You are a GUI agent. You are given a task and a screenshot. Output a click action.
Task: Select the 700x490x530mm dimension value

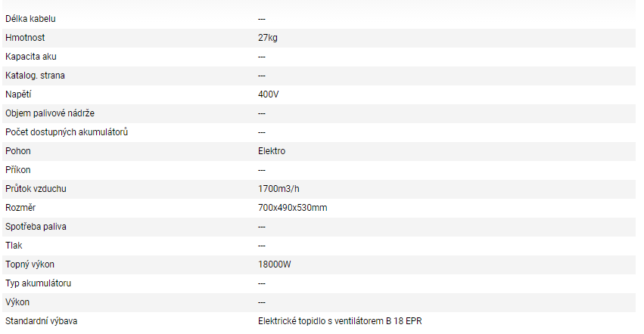(293, 207)
